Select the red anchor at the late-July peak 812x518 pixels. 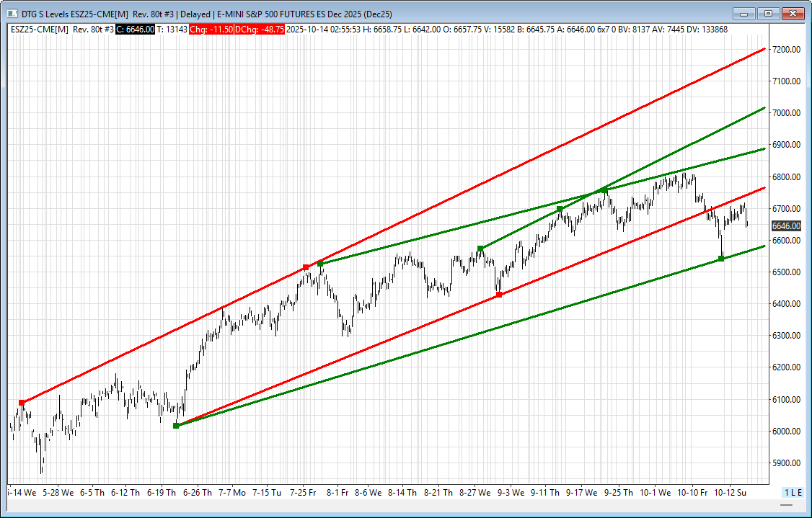306,267
